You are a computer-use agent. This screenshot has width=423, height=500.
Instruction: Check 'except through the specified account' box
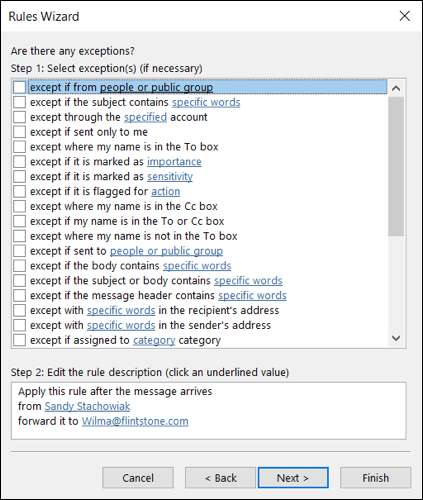[19, 117]
